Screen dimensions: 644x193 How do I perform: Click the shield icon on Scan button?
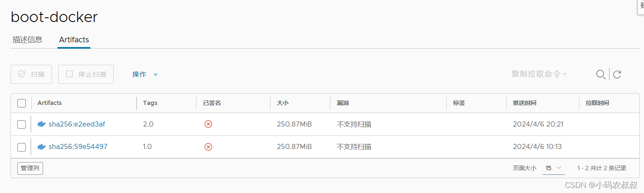(x=22, y=74)
